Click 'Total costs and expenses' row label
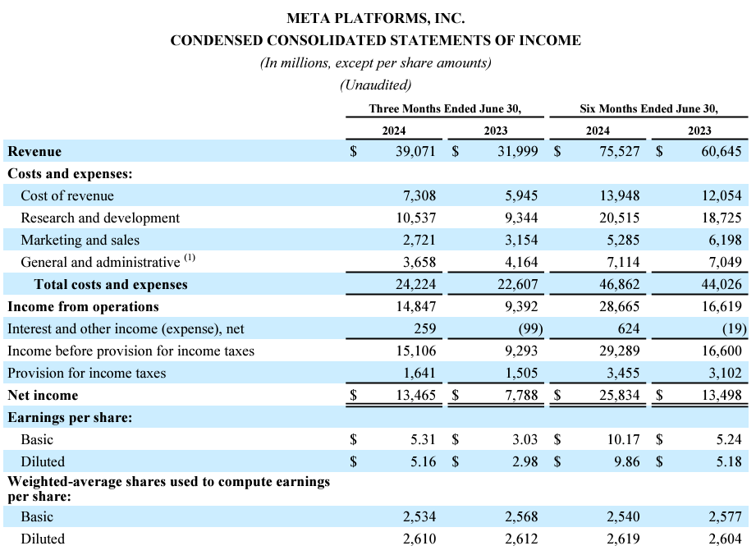 click(111, 285)
